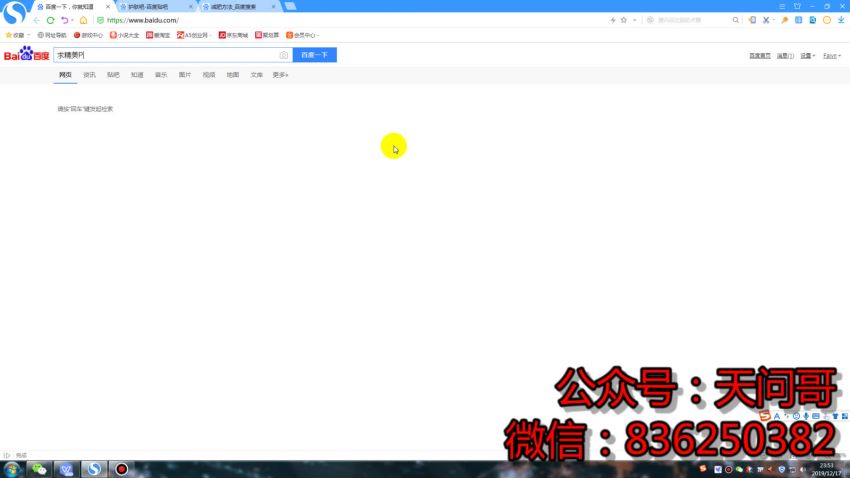The height and width of the screenshot is (478, 850).
Task: Click the green security shield in the address bar
Action: pos(100,21)
